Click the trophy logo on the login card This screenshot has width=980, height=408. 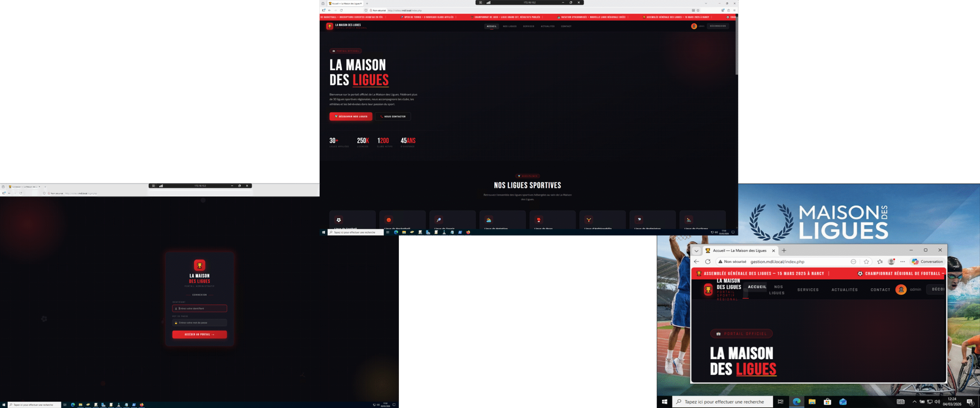[199, 265]
